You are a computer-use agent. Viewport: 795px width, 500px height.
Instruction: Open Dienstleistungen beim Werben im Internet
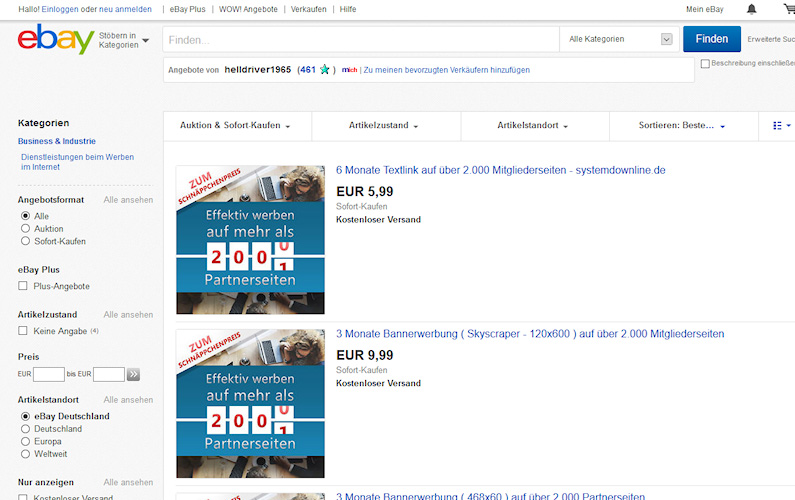[78, 162]
